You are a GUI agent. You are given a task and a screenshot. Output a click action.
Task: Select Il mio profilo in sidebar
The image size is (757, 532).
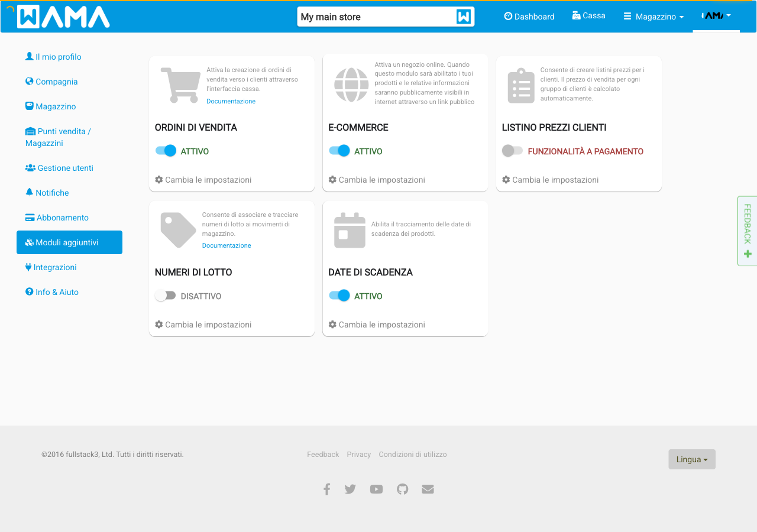[x=69, y=57]
